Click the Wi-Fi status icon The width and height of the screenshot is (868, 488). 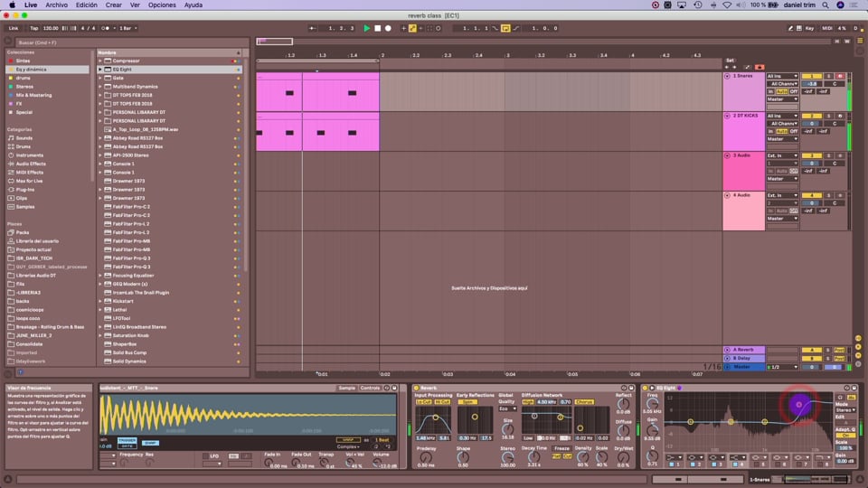coord(727,5)
